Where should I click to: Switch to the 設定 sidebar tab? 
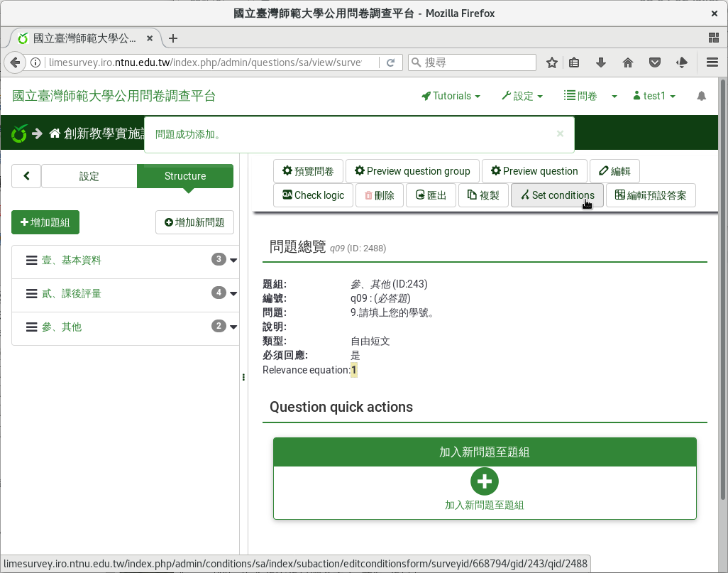pyautogui.click(x=89, y=175)
